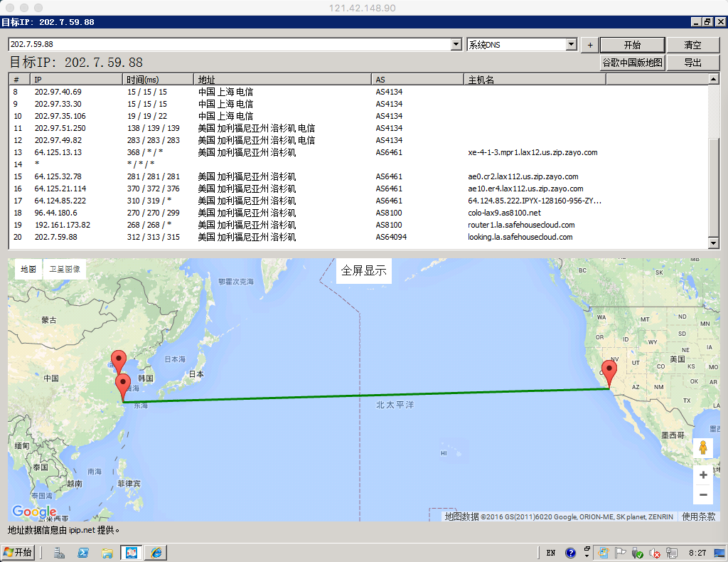Image resolution: width=728 pixels, height=562 pixels.
Task: Click the Action Center flag tray icon
Action: click(620, 553)
